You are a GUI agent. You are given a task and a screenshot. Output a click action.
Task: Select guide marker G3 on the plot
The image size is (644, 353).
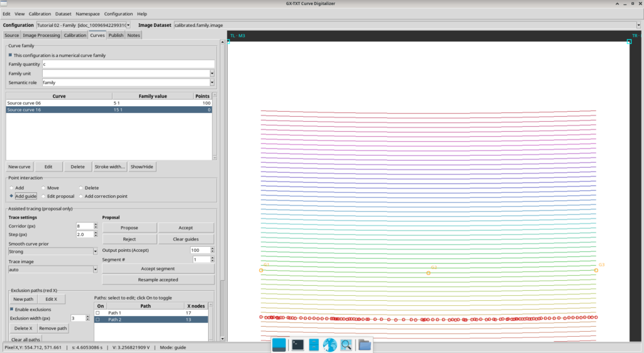click(x=596, y=270)
